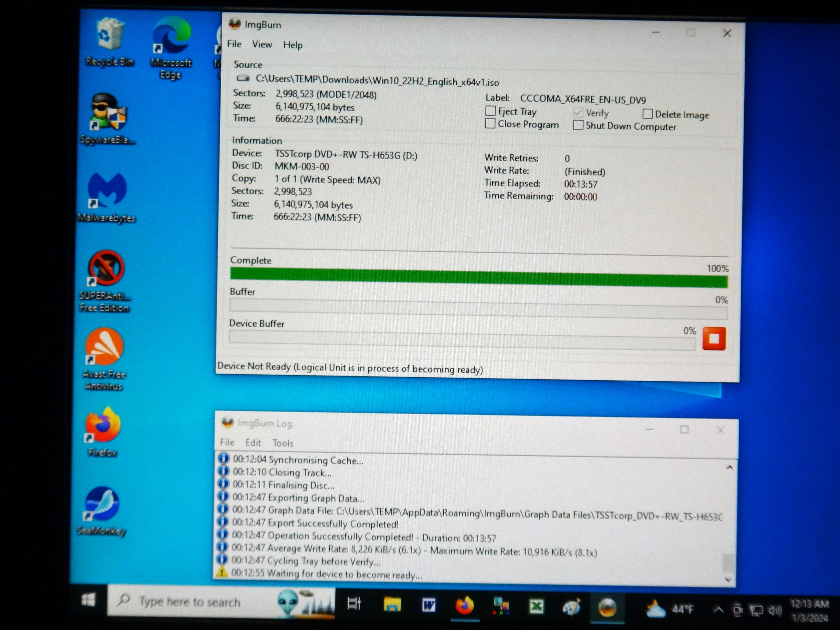Viewport: 840px width, 630px height.
Task: Click the log scrollbar down arrow
Action: (728, 579)
